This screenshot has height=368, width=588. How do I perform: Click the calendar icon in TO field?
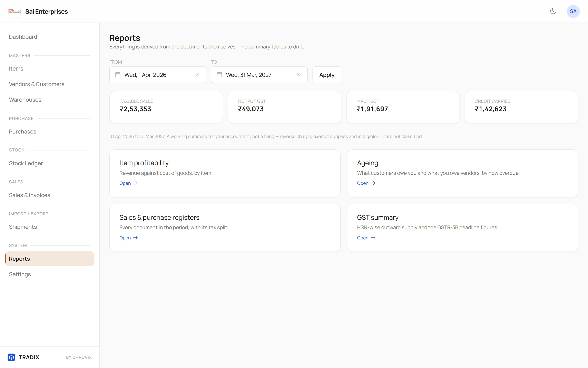coord(219,74)
